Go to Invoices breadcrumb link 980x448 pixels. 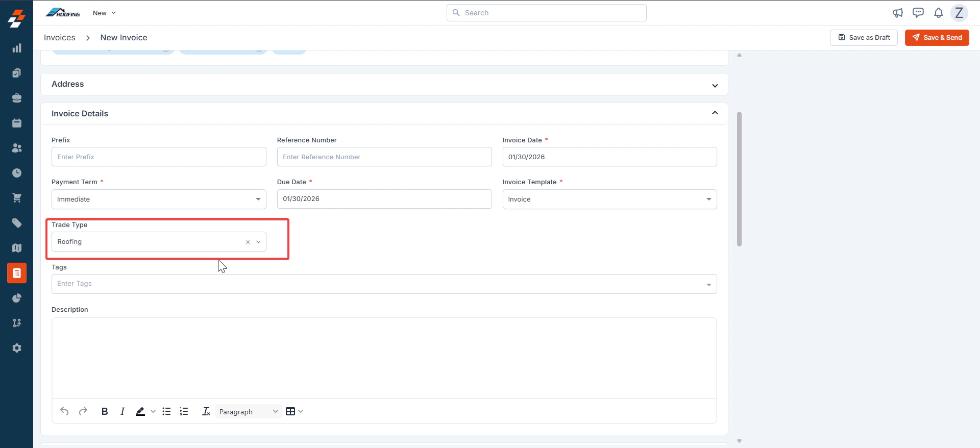[x=60, y=37]
